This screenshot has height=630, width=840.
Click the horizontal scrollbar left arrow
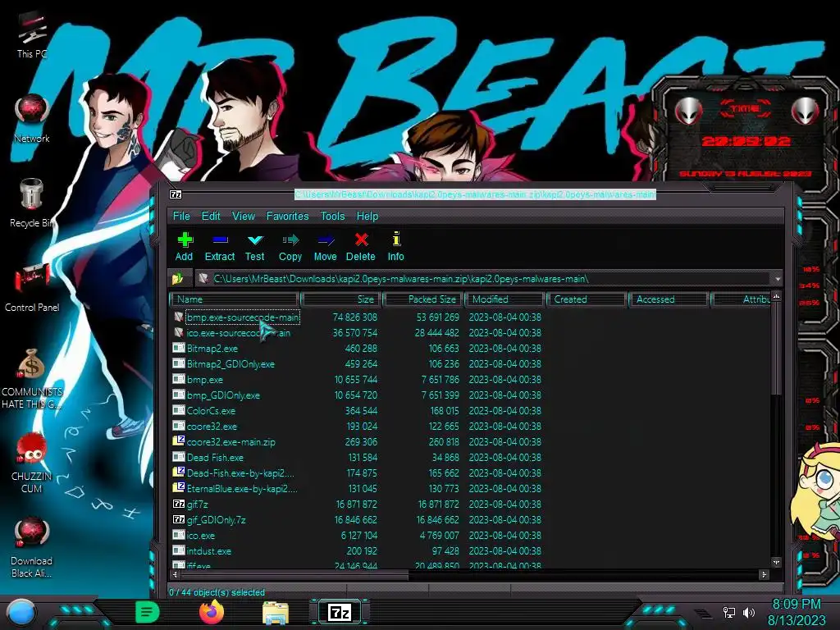point(176,574)
